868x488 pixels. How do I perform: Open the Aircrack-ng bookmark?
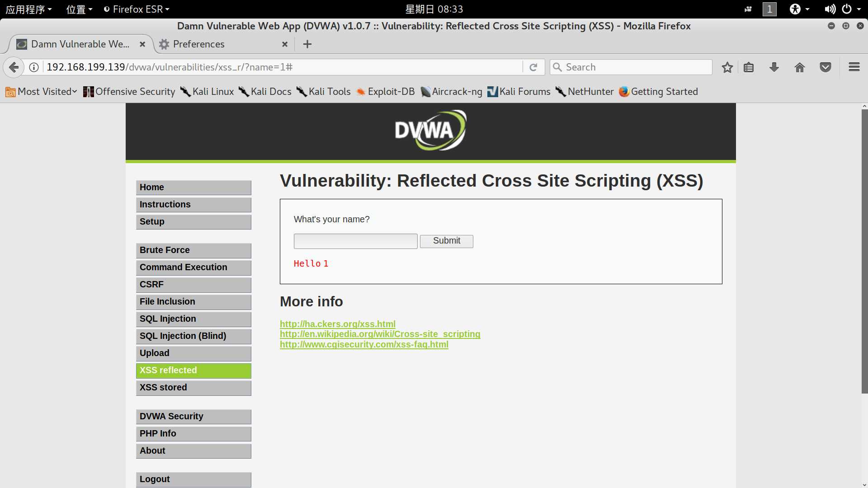click(x=451, y=92)
